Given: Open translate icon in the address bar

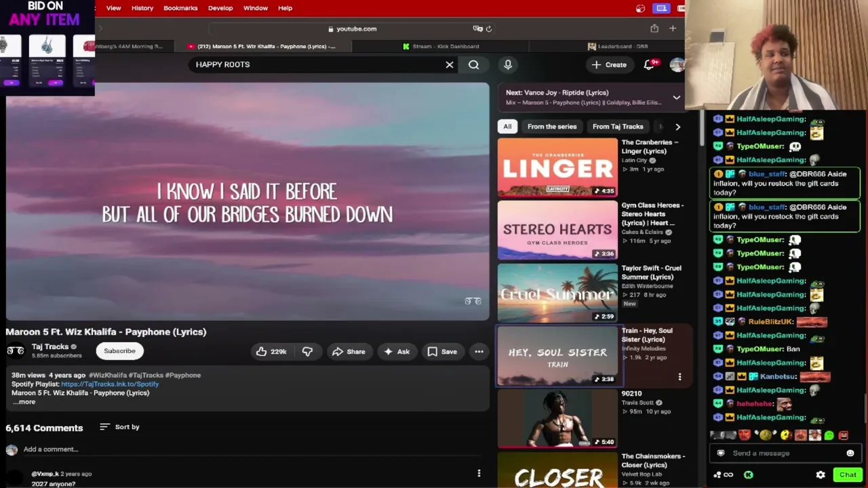Looking at the screenshot, I should point(477,28).
